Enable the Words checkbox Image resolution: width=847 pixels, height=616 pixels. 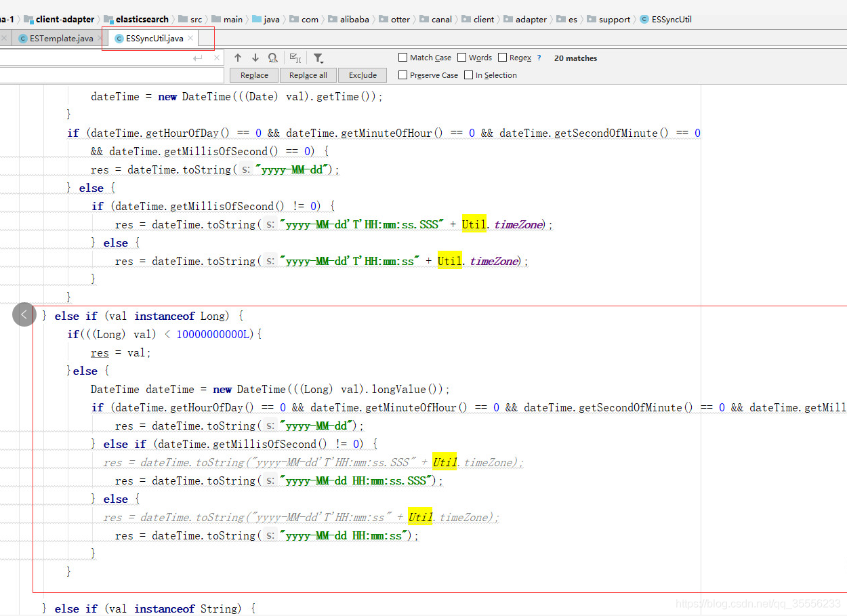point(462,58)
